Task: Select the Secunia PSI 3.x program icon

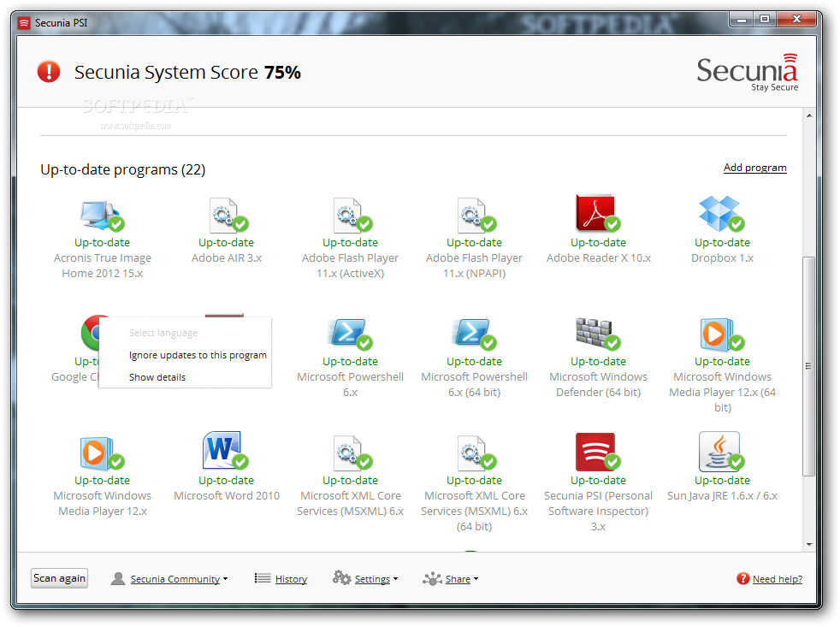Action: (x=597, y=452)
